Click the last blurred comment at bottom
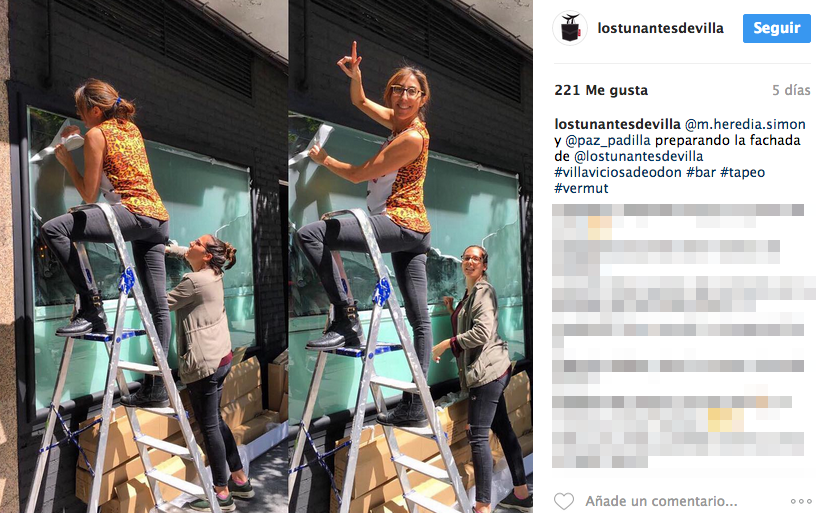The width and height of the screenshot is (824, 513). click(678, 450)
